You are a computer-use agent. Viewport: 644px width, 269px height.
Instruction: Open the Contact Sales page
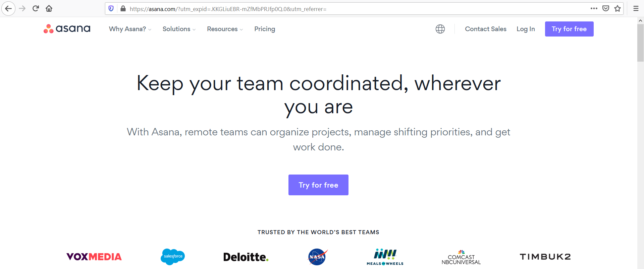pos(486,29)
